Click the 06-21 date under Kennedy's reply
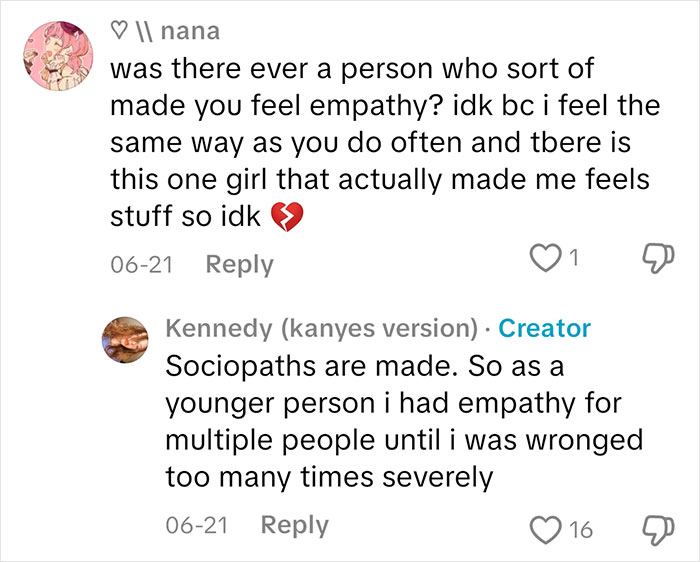The image size is (700, 562). tap(197, 525)
